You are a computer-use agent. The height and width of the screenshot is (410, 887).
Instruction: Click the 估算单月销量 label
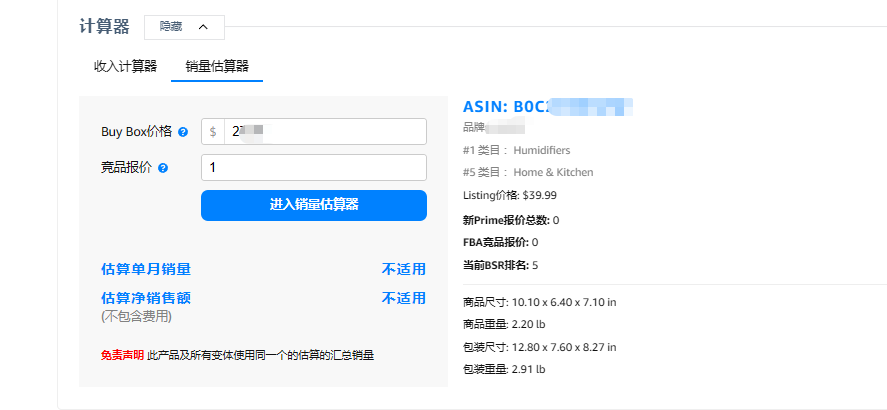(x=146, y=269)
